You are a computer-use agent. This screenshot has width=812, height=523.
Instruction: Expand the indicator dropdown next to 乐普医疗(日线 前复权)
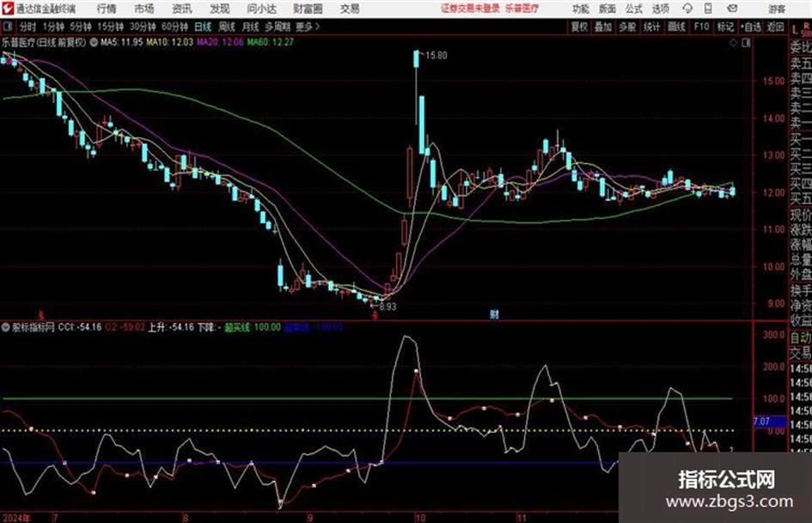click(x=93, y=42)
